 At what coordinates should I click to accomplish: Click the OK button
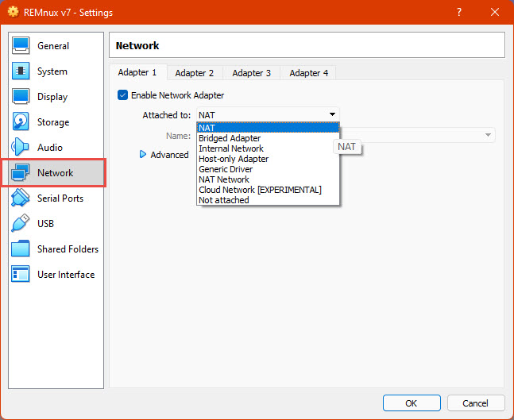tap(411, 403)
